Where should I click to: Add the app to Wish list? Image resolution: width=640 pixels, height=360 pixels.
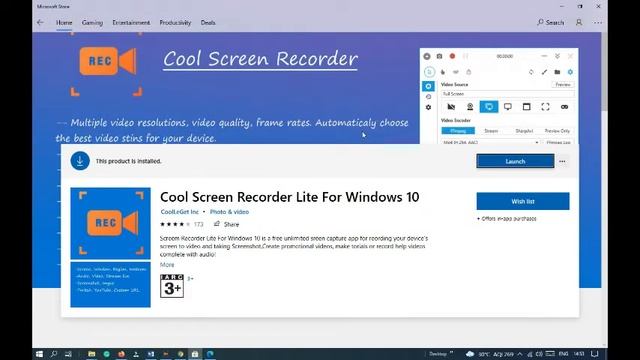tap(523, 201)
